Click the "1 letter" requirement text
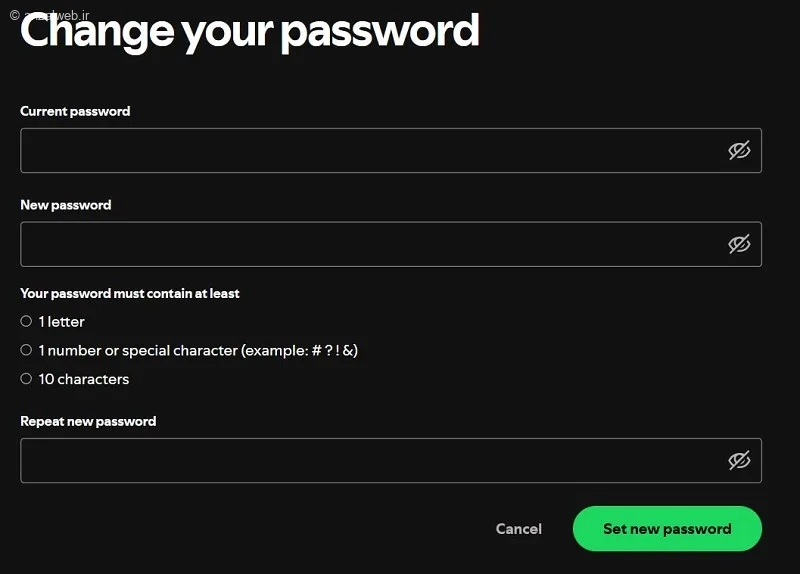800x574 pixels. click(x=62, y=322)
